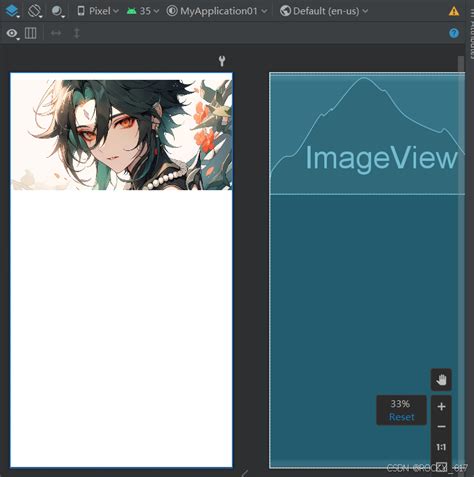Click the column layout icon
The image size is (474, 477).
31,33
